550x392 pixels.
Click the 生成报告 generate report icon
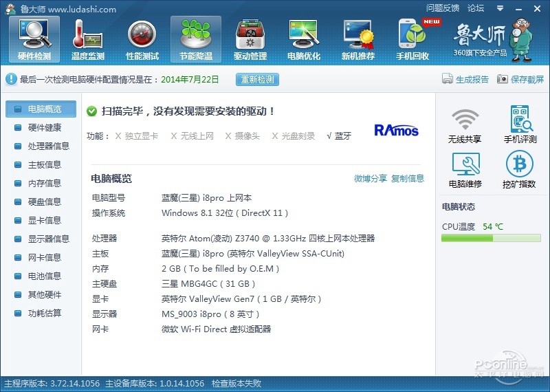[x=448, y=78]
